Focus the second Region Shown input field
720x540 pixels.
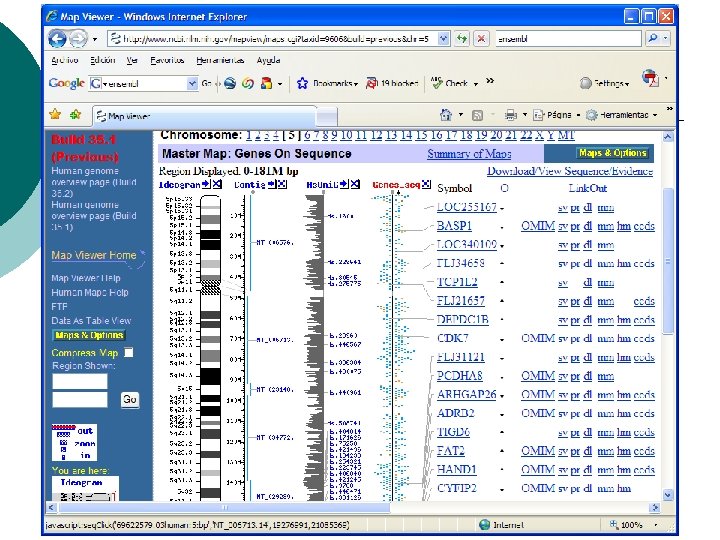click(x=79, y=399)
